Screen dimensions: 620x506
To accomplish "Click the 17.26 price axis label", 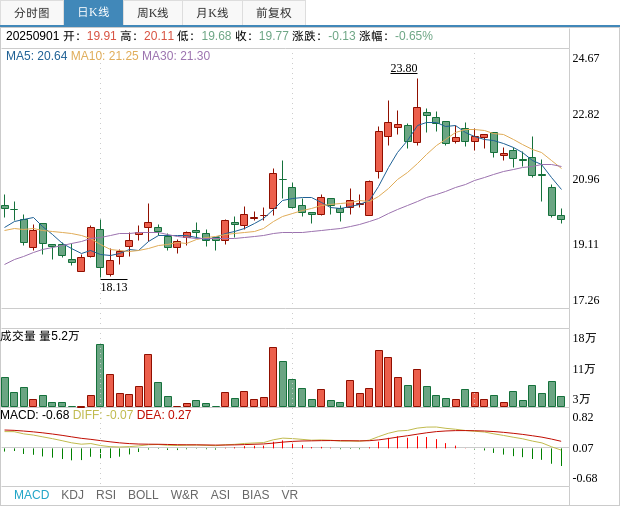I will 586,300.
